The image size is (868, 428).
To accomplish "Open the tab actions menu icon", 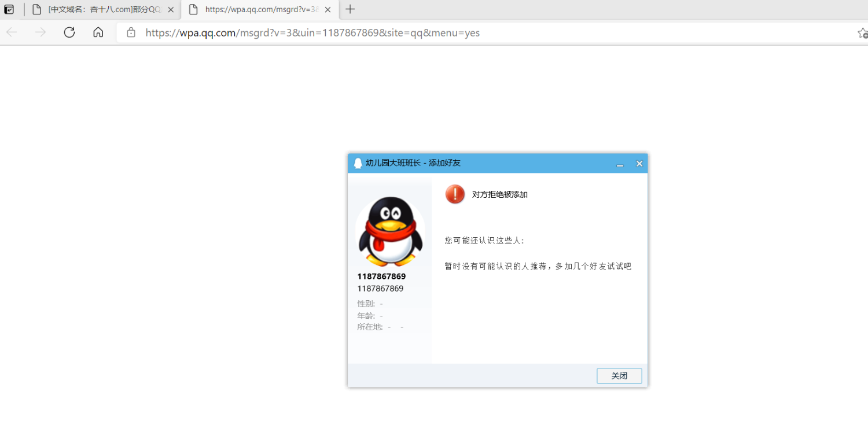I will (9, 9).
